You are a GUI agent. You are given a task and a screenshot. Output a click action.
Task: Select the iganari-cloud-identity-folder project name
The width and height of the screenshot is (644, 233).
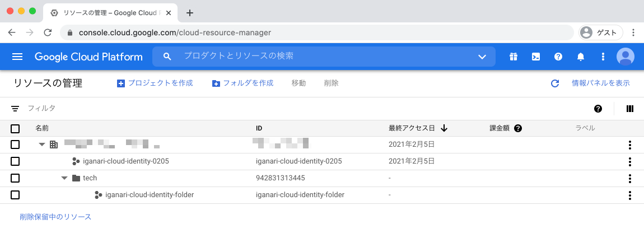(150, 195)
